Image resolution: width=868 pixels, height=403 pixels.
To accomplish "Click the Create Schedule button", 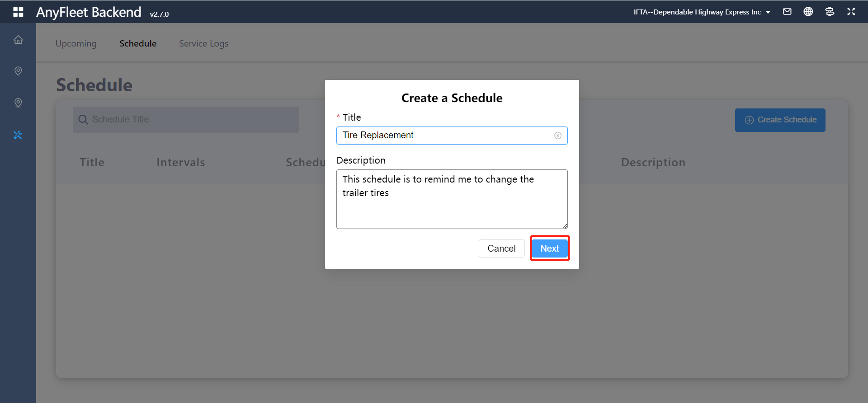I will (780, 120).
